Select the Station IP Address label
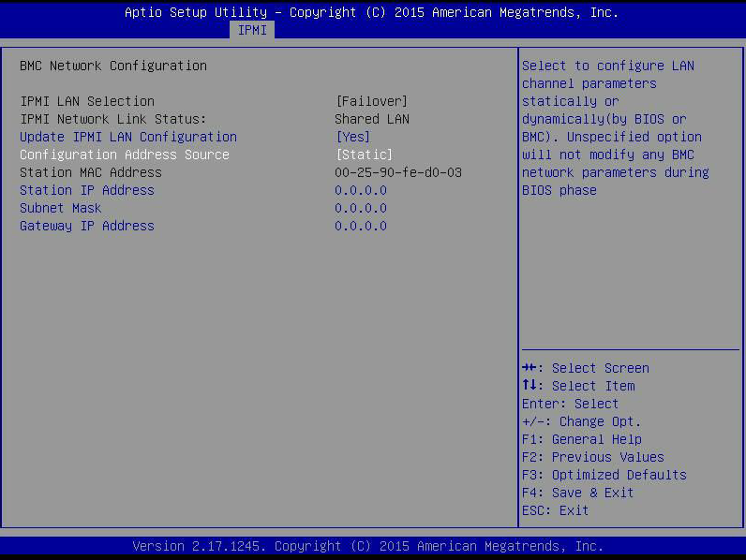 [86, 190]
